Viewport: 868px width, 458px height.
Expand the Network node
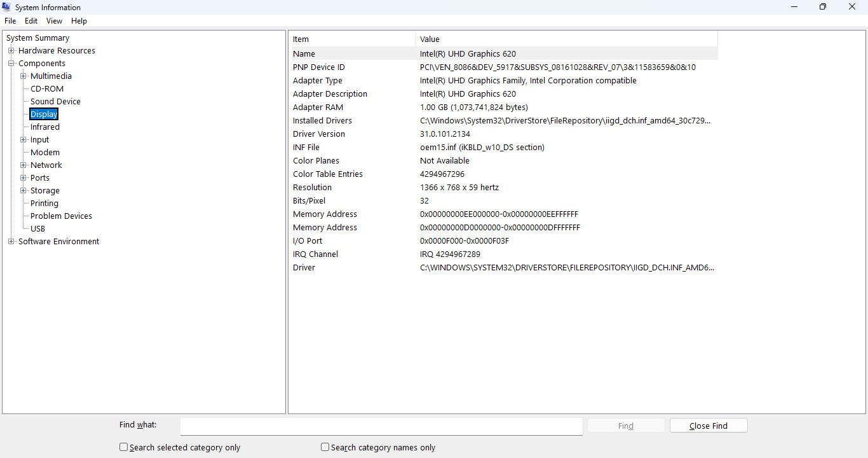pyautogui.click(x=23, y=165)
